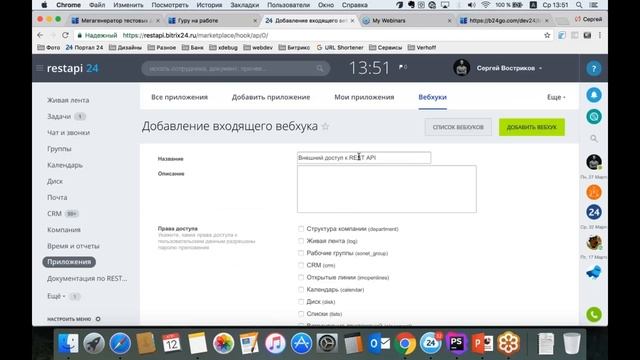Check the Календарь (calendar) permission
Viewport: 640px width, 360px height.
[x=301, y=290]
